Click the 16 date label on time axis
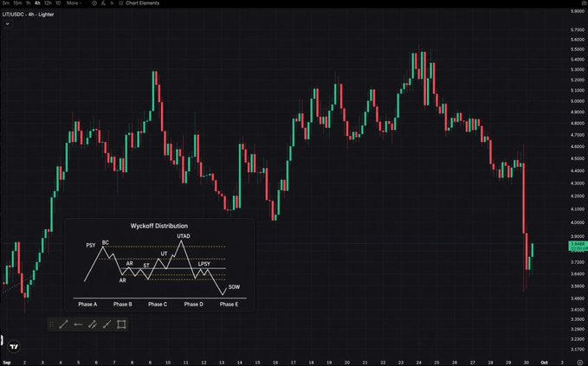Viewport: 588px width, 366px height. click(275, 363)
